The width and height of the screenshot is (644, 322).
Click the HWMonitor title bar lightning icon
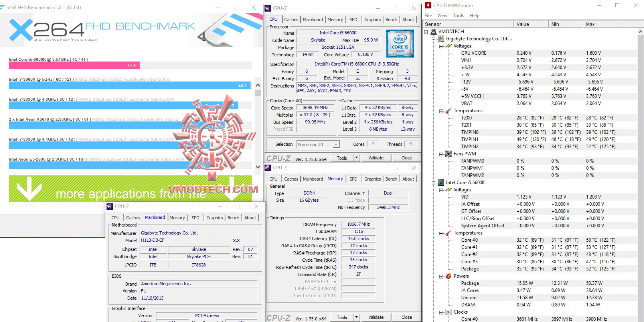coord(428,6)
